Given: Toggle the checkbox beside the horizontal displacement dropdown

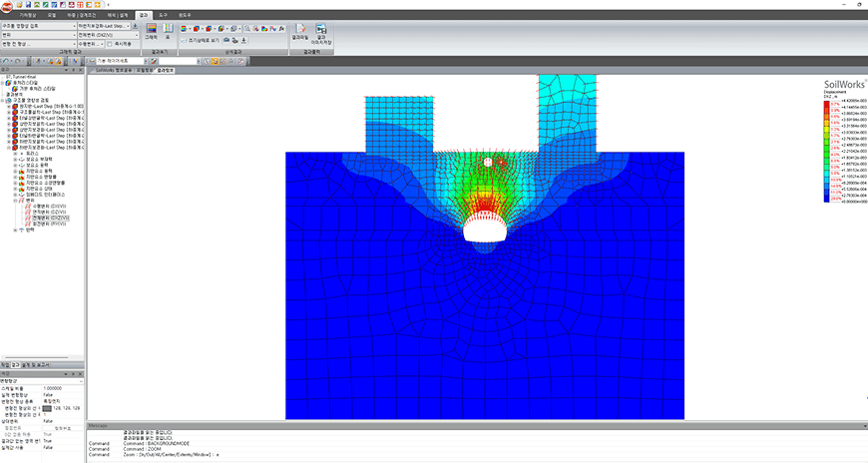Looking at the screenshot, I should click(x=110, y=44).
